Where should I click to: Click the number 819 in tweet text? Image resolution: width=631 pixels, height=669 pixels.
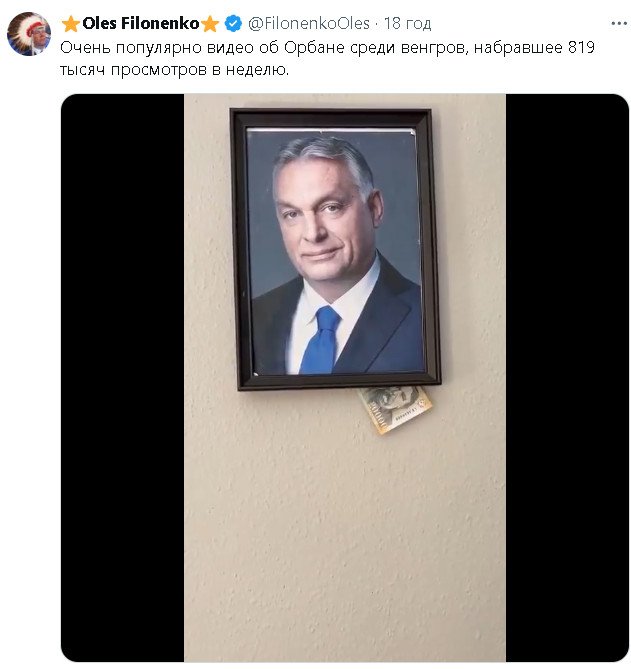[x=581, y=47]
